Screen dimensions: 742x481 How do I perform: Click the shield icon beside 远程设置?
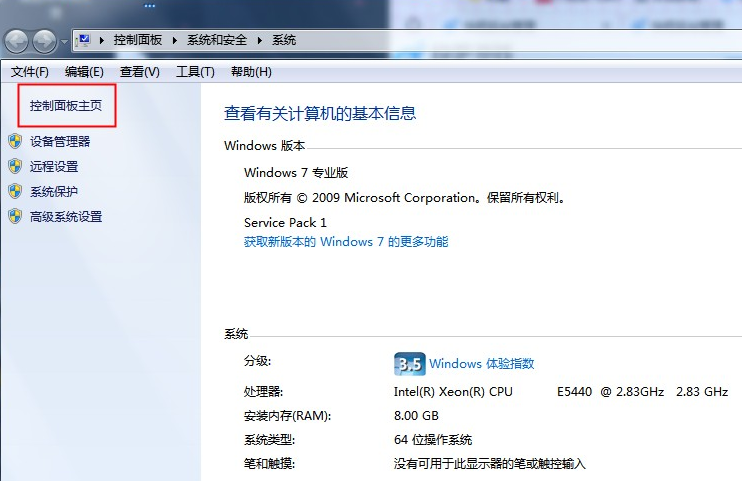click(x=15, y=167)
